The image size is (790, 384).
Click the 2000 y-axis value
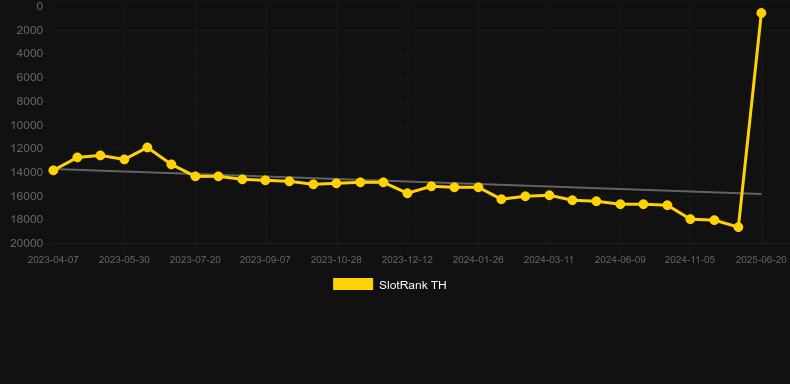pos(31,30)
